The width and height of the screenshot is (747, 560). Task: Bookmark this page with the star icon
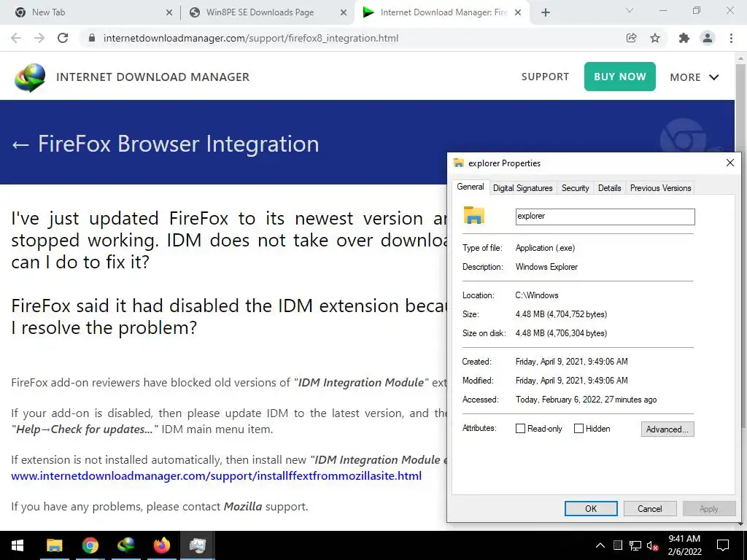point(655,38)
